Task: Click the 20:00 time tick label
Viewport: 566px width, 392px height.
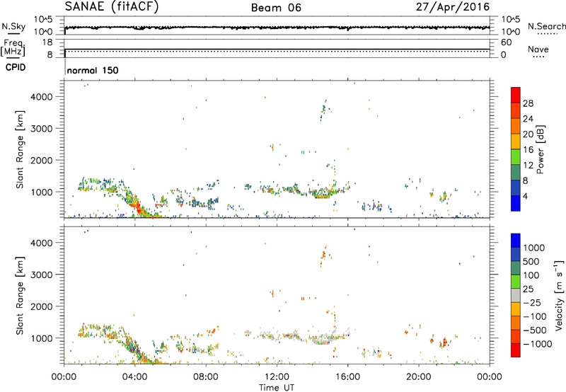Action: (x=419, y=377)
